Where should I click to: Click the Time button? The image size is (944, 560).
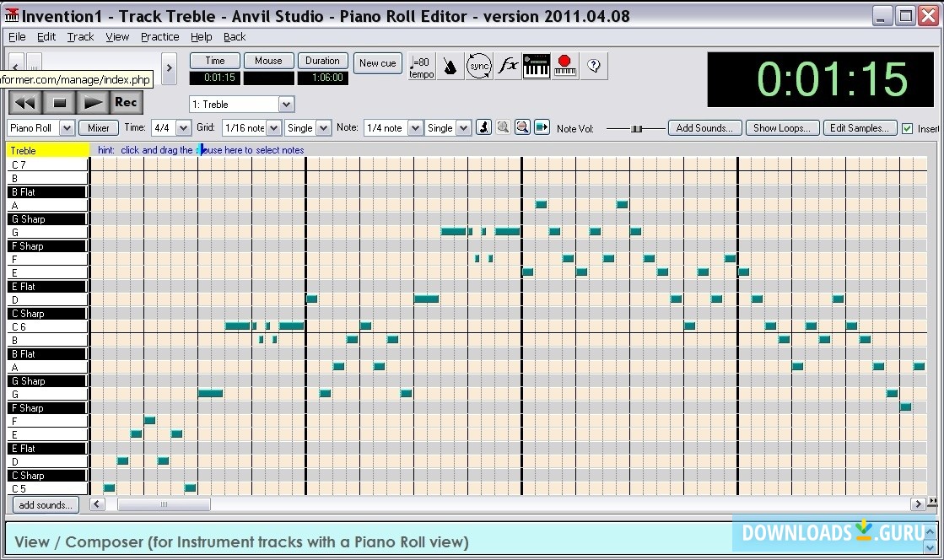tap(215, 61)
